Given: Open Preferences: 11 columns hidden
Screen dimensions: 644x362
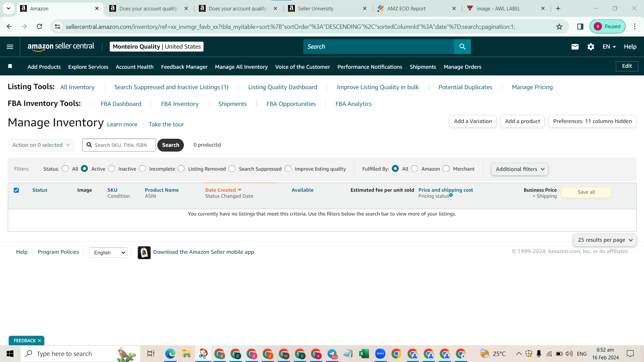Looking at the screenshot, I should (x=592, y=121).
